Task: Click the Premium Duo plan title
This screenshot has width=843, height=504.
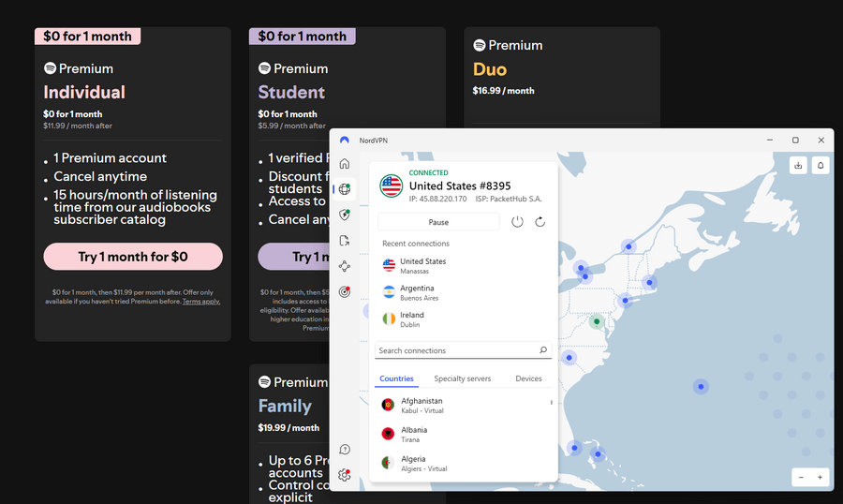Action: coord(490,69)
